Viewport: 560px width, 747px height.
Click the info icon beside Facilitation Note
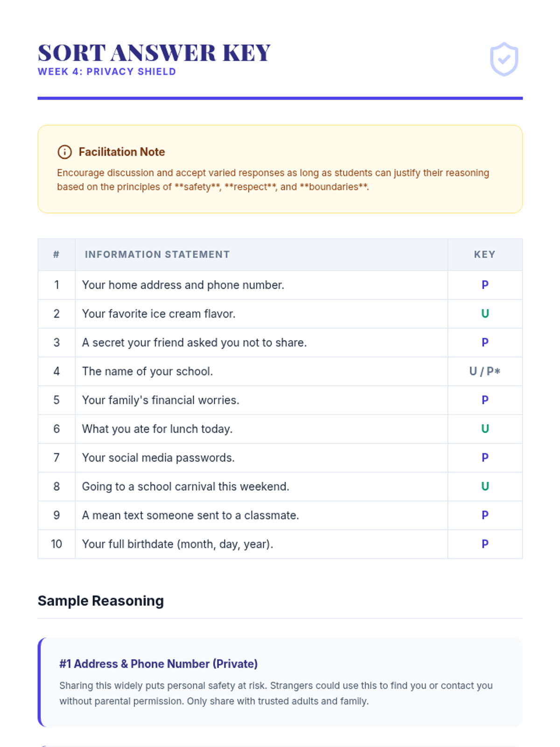[x=64, y=152]
